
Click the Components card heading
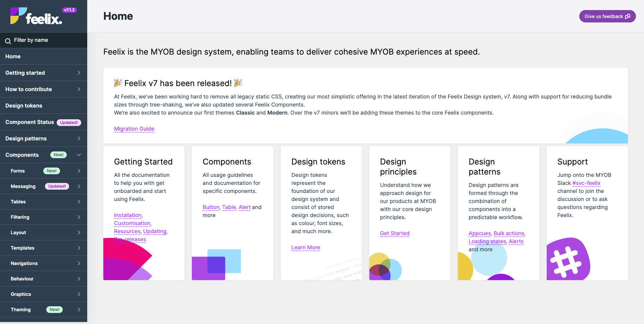pyautogui.click(x=227, y=161)
